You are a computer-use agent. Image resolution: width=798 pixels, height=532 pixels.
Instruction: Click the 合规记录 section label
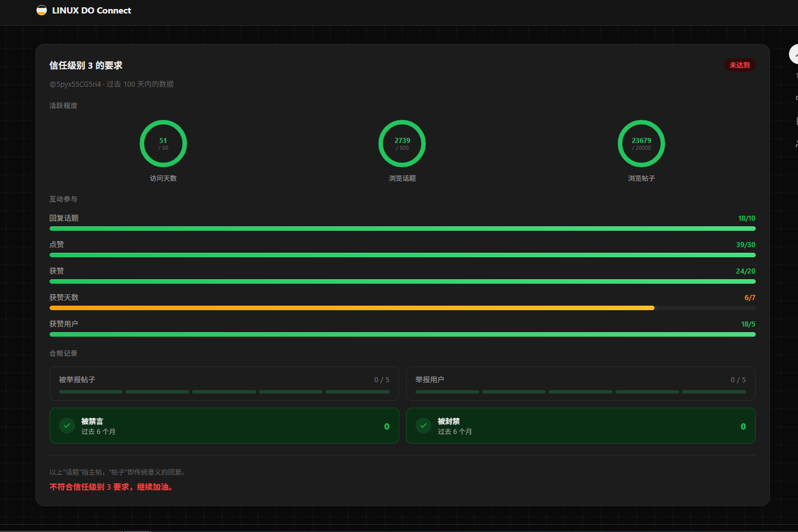64,354
